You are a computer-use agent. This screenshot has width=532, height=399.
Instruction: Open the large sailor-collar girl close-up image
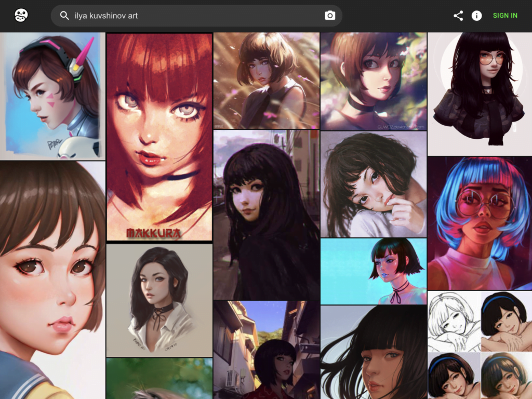[52, 280]
